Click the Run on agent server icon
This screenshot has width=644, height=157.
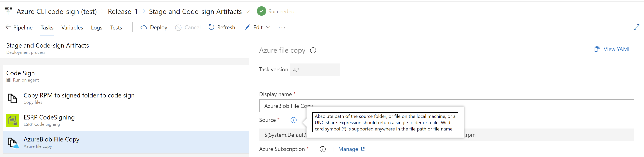pyautogui.click(x=8, y=80)
